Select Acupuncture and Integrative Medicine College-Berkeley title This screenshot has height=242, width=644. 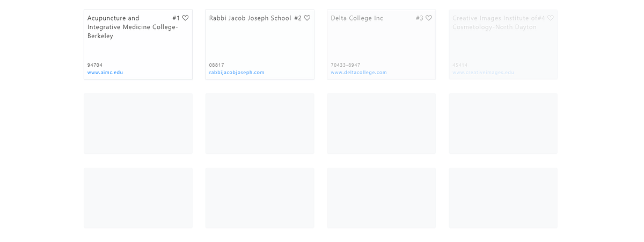pyautogui.click(x=133, y=27)
